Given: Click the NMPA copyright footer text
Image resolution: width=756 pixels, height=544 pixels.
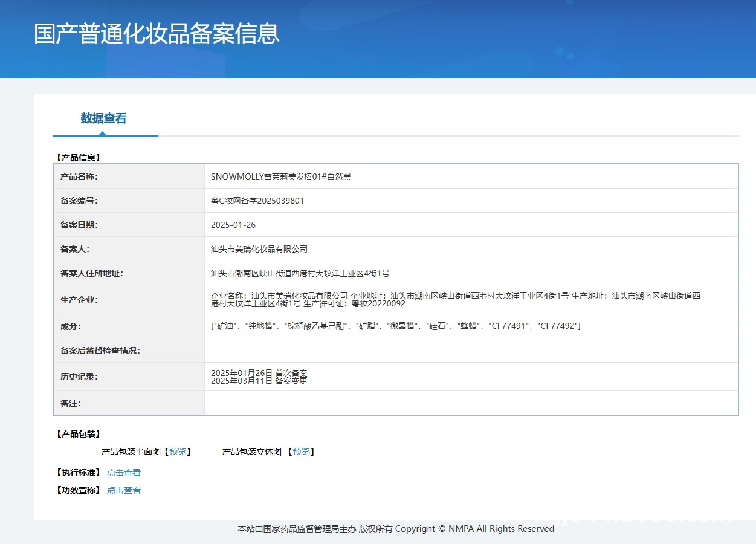Looking at the screenshot, I should coord(396,529).
